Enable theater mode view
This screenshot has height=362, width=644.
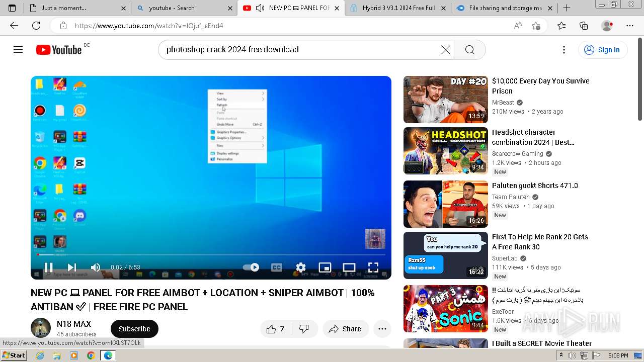349,267
